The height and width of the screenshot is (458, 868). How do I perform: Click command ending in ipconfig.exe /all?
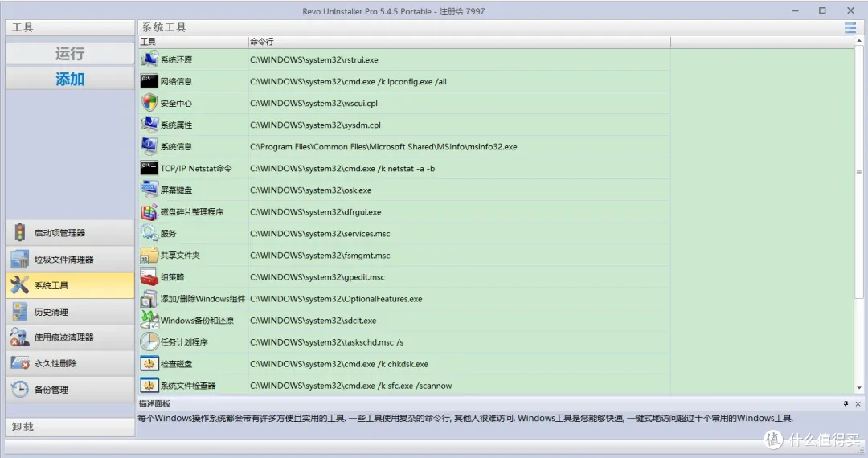(348, 81)
